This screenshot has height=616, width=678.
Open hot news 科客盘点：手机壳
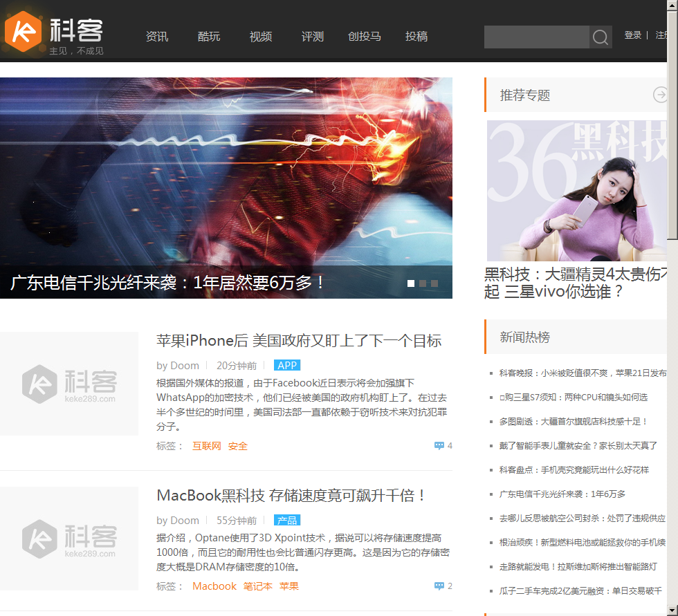[574, 469]
